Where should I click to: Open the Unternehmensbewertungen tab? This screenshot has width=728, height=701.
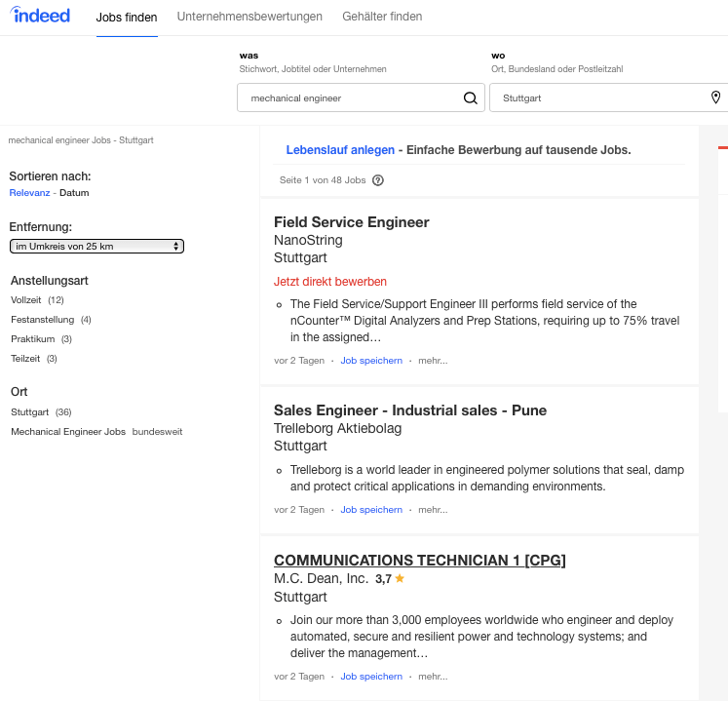click(249, 18)
